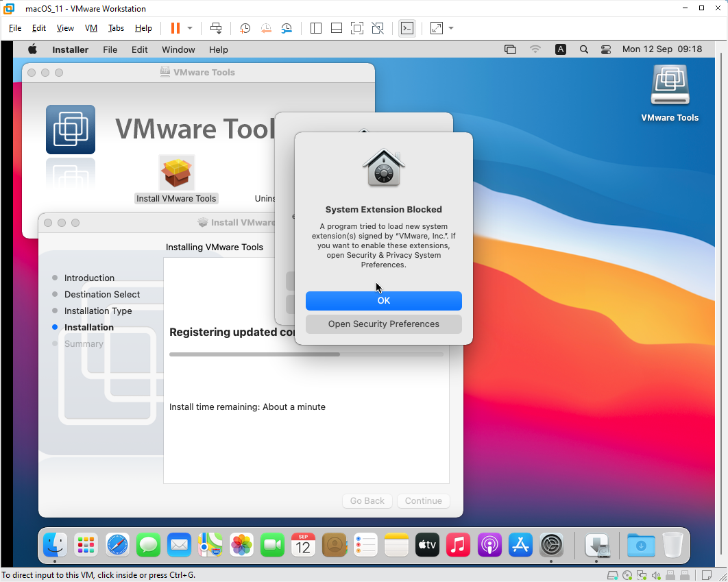Image resolution: width=728 pixels, height=582 pixels.
Task: Open the VM menu
Action: 91,28
